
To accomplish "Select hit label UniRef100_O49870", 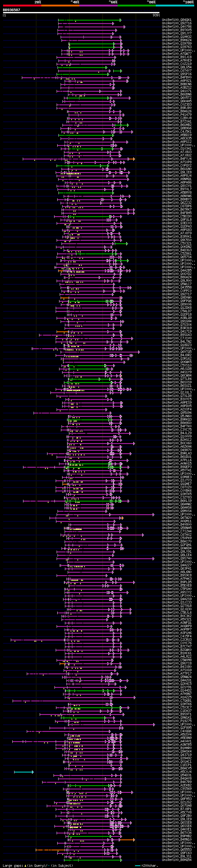I will [x=177, y=450].
